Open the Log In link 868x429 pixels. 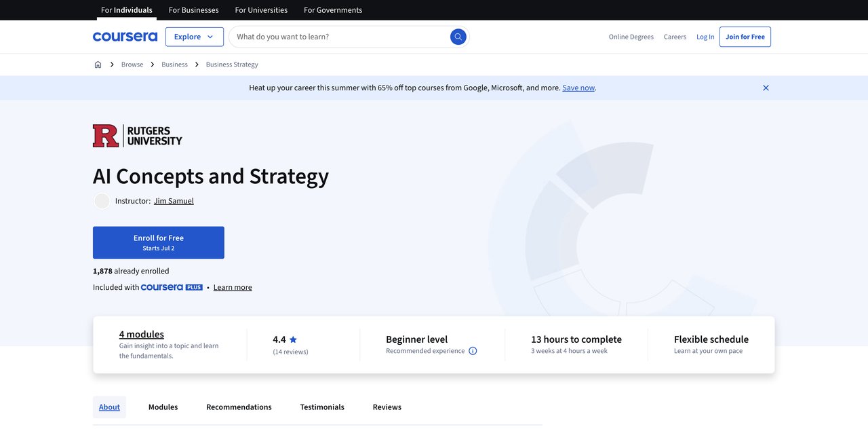click(705, 37)
